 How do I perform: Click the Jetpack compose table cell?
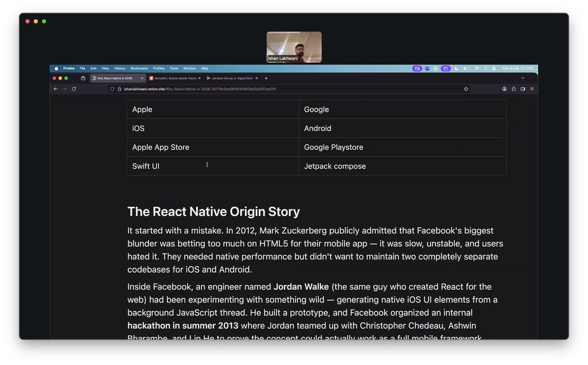403,166
